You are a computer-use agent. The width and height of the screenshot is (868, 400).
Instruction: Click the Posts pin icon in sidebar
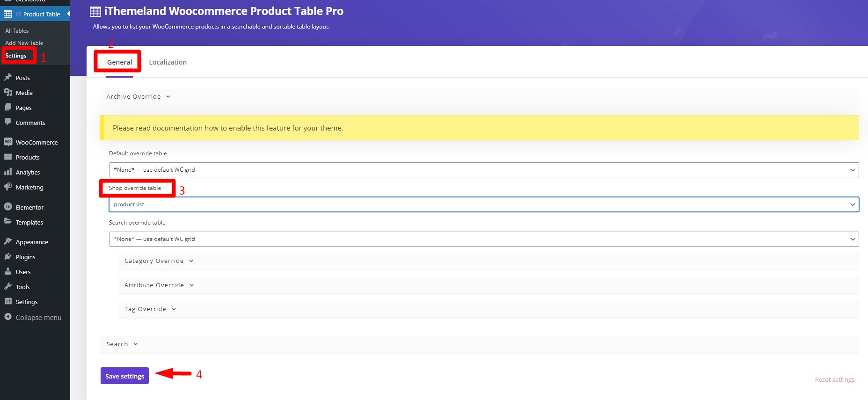tap(8, 77)
